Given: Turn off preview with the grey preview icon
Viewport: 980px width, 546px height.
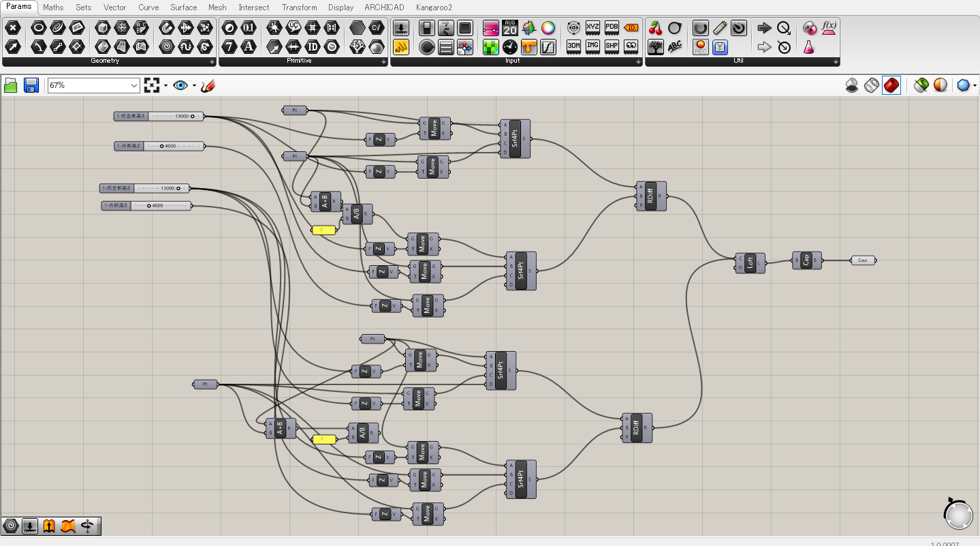Looking at the screenshot, I should pos(852,85).
